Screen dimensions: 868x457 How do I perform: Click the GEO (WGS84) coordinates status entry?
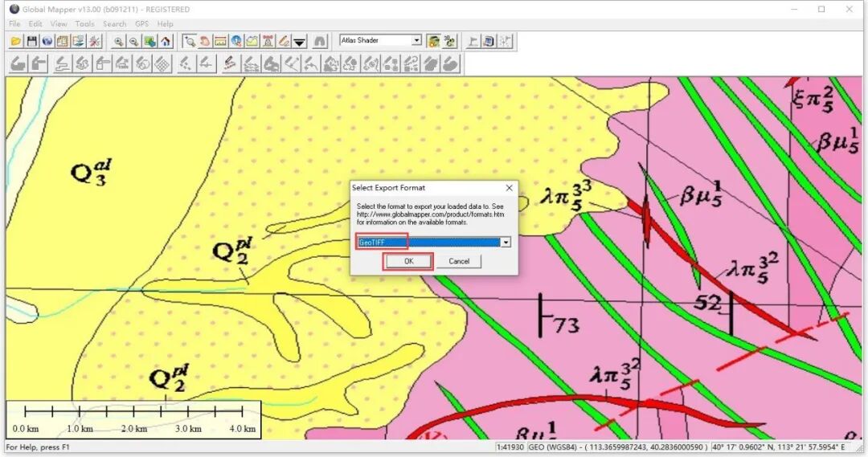(x=618, y=447)
